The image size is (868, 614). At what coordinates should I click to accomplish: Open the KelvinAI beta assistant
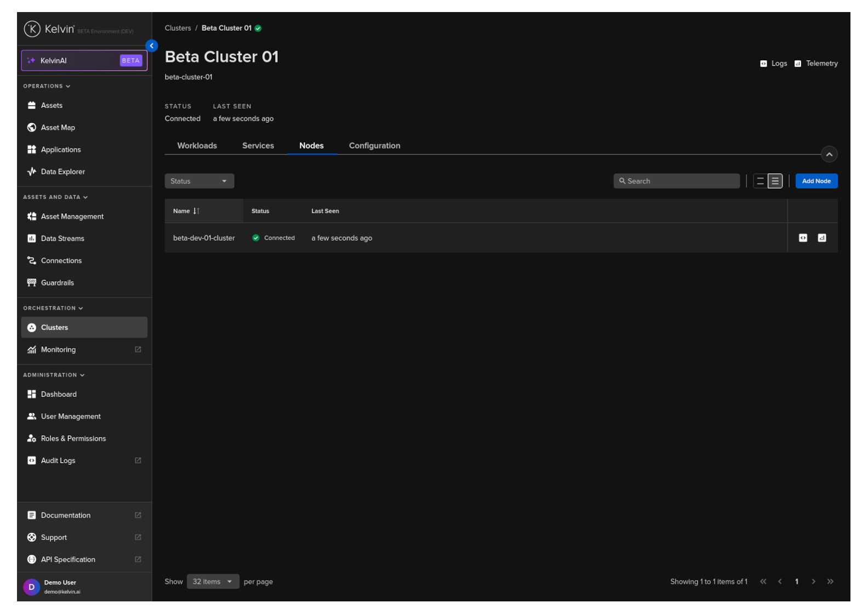tap(84, 61)
